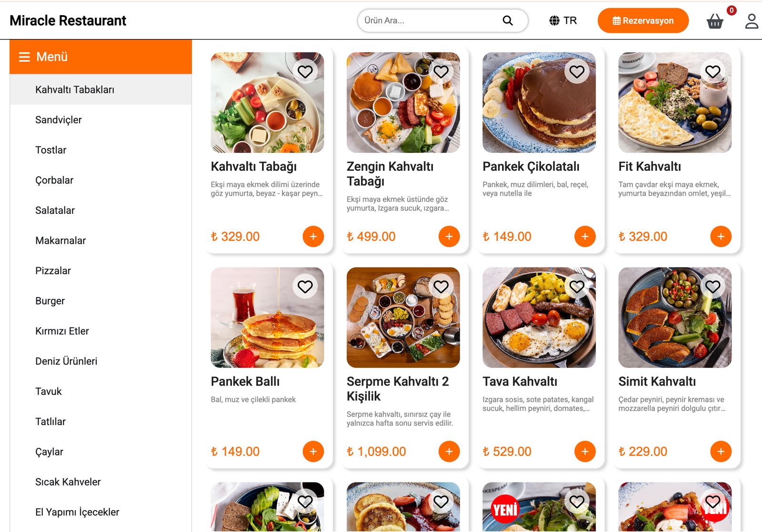Open the Pizzalar menu category

pyautogui.click(x=53, y=271)
